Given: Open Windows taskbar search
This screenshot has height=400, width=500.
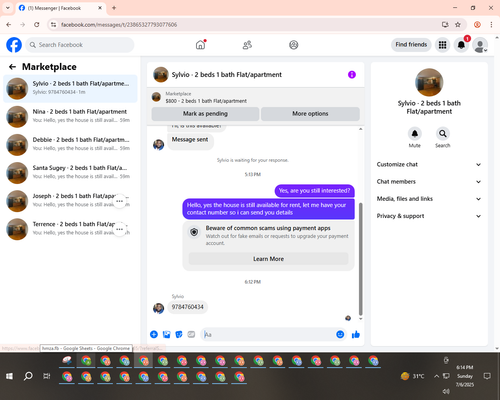Looking at the screenshot, I should (x=28, y=376).
